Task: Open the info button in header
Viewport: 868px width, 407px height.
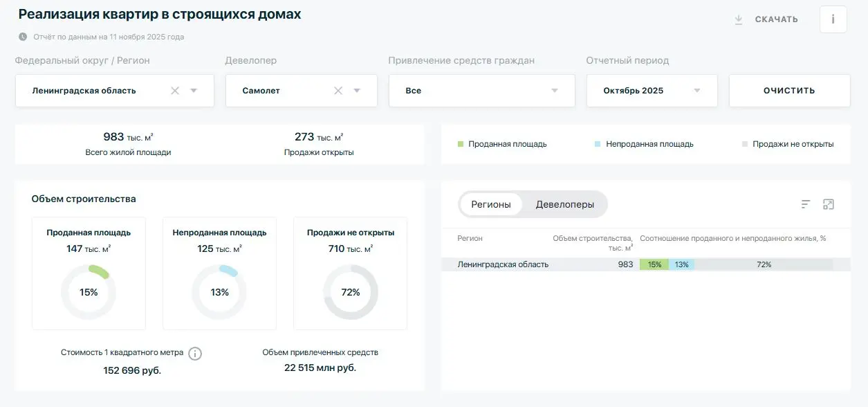Action: pyautogui.click(x=833, y=19)
